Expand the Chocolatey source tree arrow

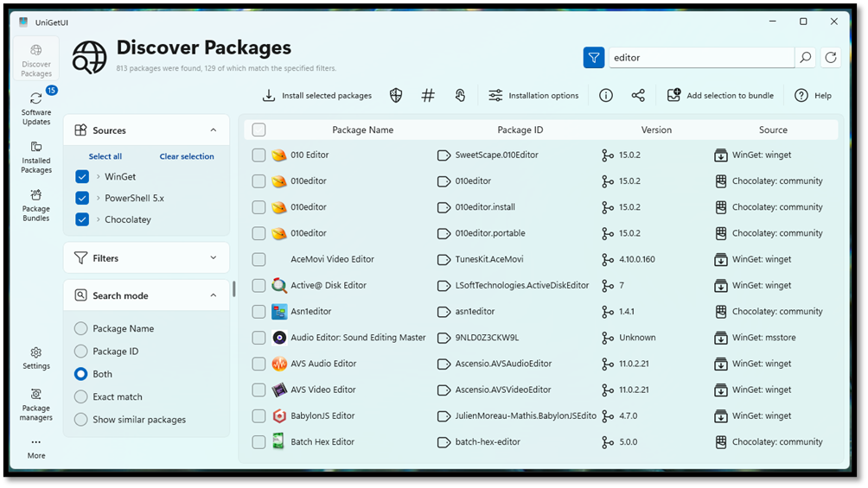98,219
